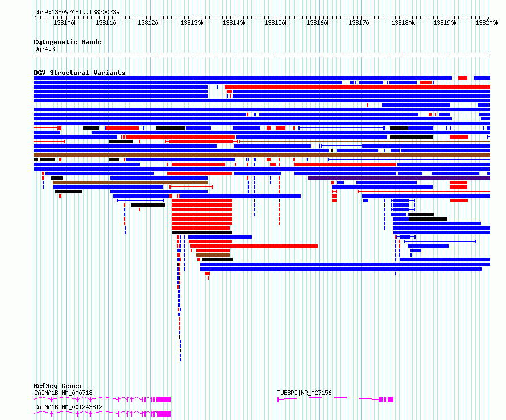Open the DGV Structural Variants track title
This screenshot has height=420, width=506.
point(80,73)
